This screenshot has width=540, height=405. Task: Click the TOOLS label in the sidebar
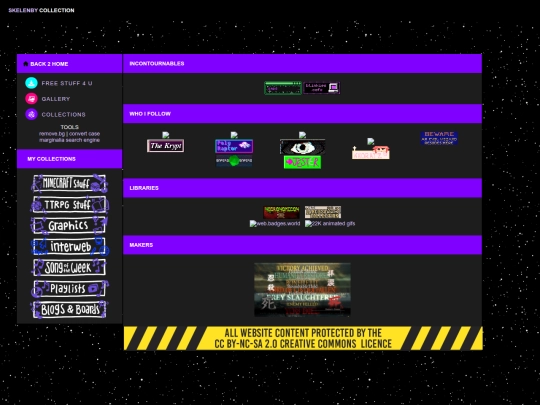point(70,127)
